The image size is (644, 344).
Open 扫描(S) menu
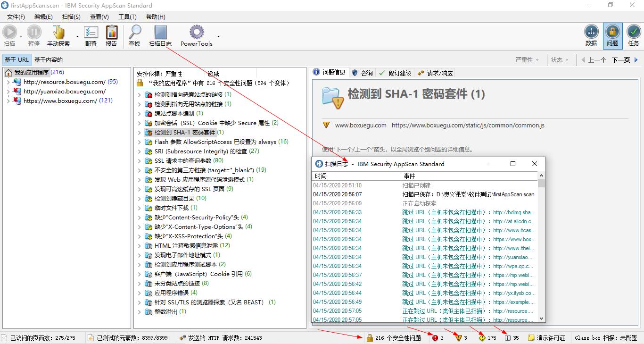point(71,17)
